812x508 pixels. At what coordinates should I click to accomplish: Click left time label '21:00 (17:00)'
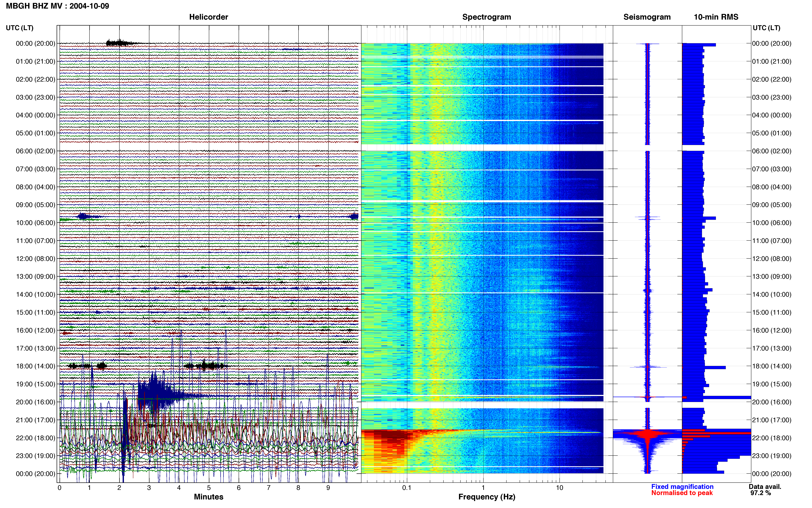[x=36, y=420]
